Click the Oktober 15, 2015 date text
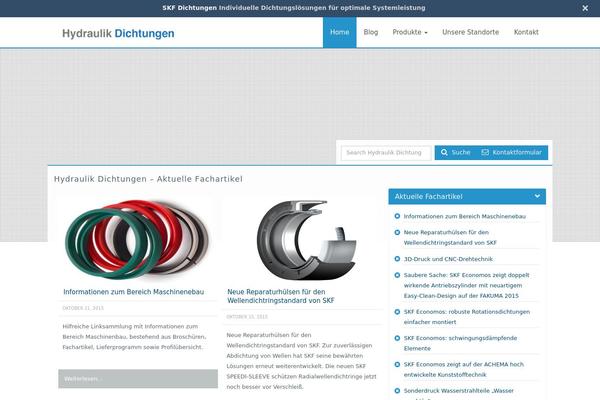This screenshot has height=400, width=600. 247,317
